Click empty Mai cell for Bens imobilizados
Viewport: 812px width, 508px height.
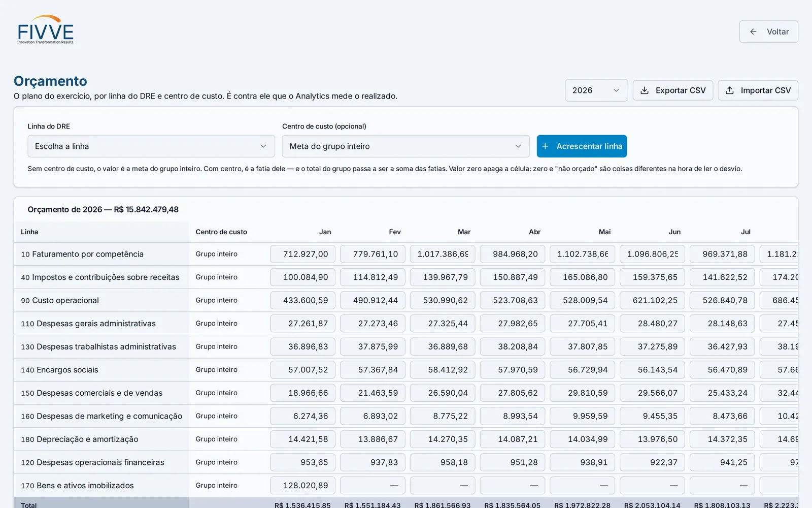[583, 485]
